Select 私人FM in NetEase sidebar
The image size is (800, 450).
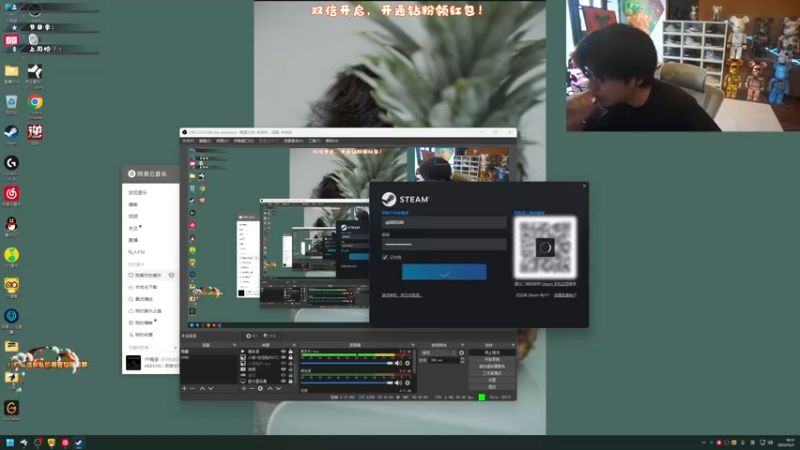(x=136, y=252)
